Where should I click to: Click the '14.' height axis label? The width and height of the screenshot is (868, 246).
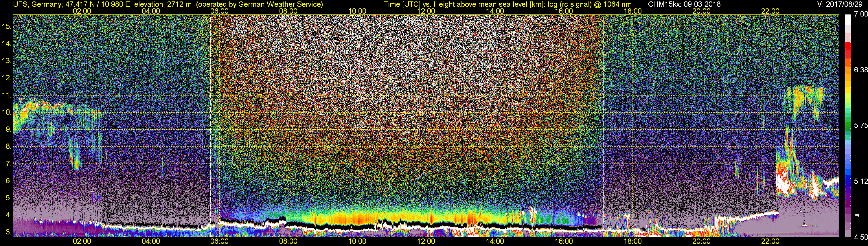pyautogui.click(x=7, y=44)
